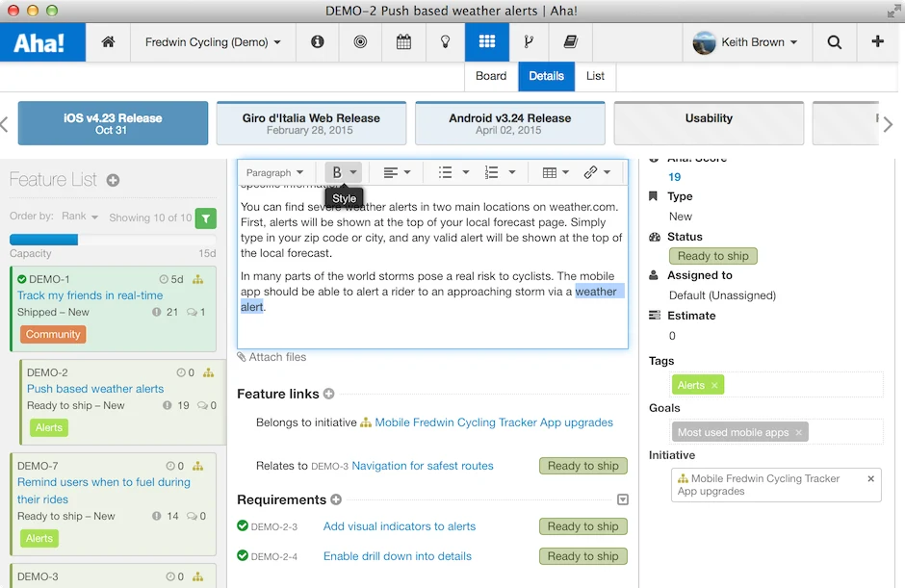
Task: Open Add visual indicators to alerts
Action: [400, 526]
